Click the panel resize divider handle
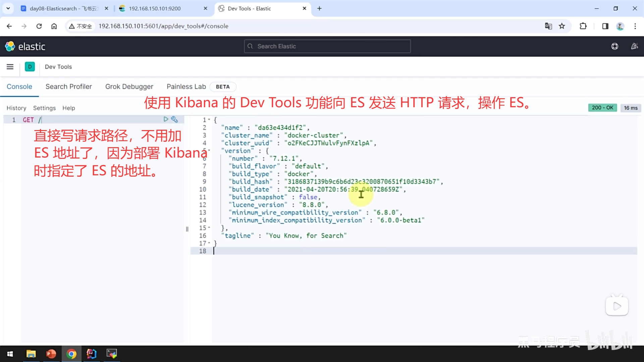644x362 pixels. tap(187, 229)
